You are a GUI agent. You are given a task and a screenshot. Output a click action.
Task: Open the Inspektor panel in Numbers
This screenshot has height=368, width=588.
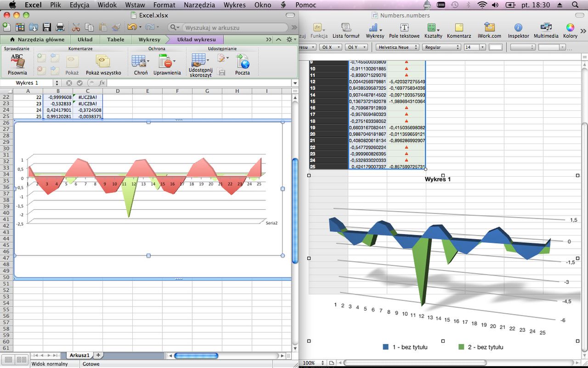point(518,30)
